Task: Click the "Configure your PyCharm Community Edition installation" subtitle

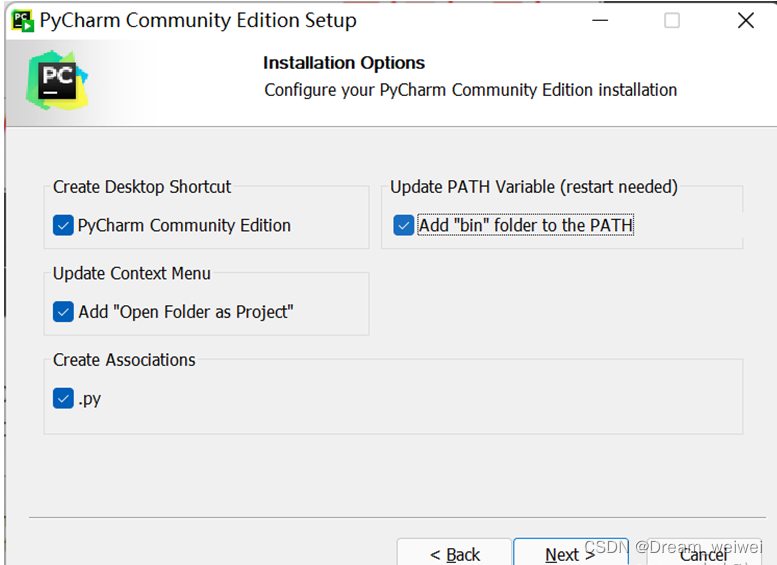Action: [471, 90]
